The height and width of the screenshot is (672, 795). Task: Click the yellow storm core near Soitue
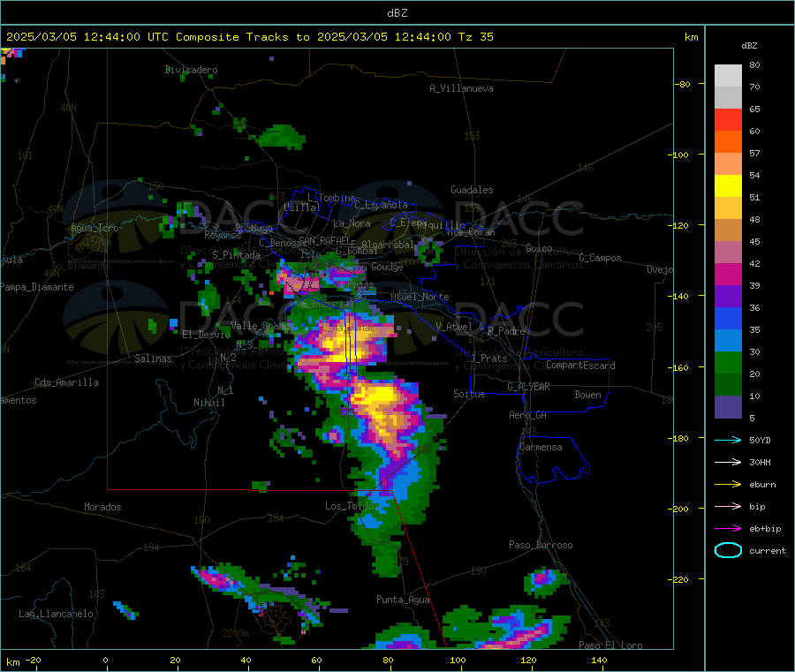click(378, 396)
